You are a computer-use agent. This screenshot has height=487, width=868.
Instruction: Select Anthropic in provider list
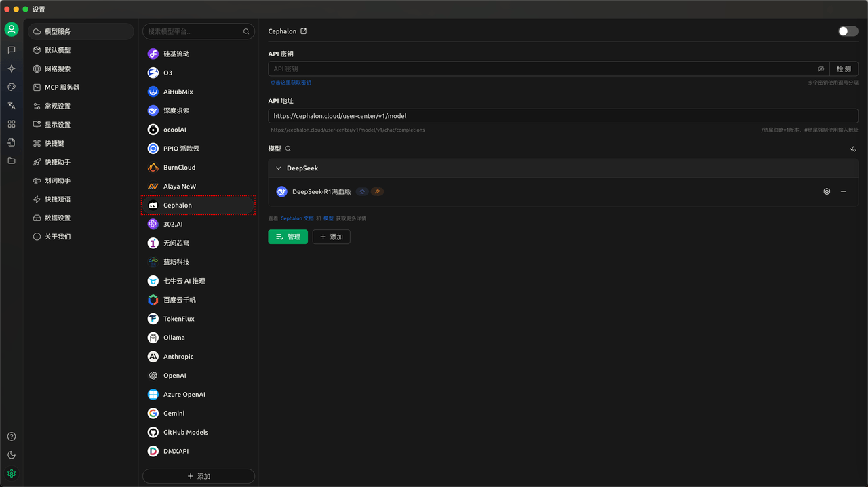(x=178, y=357)
